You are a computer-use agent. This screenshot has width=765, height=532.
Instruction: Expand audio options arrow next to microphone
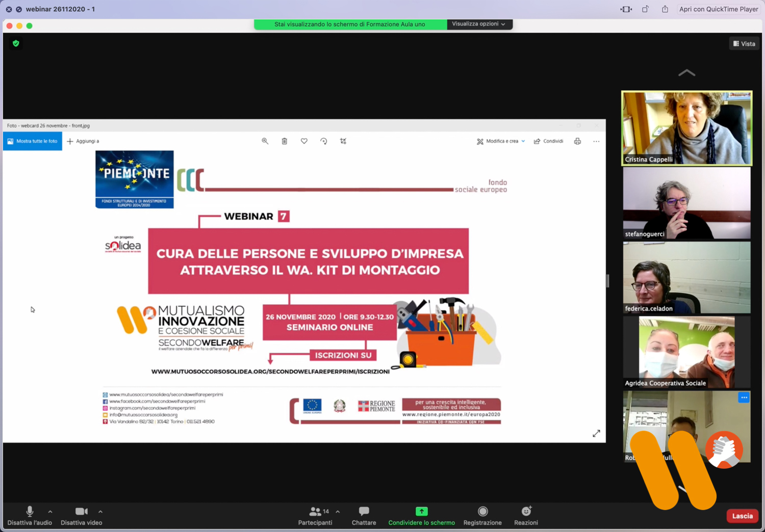[50, 512]
